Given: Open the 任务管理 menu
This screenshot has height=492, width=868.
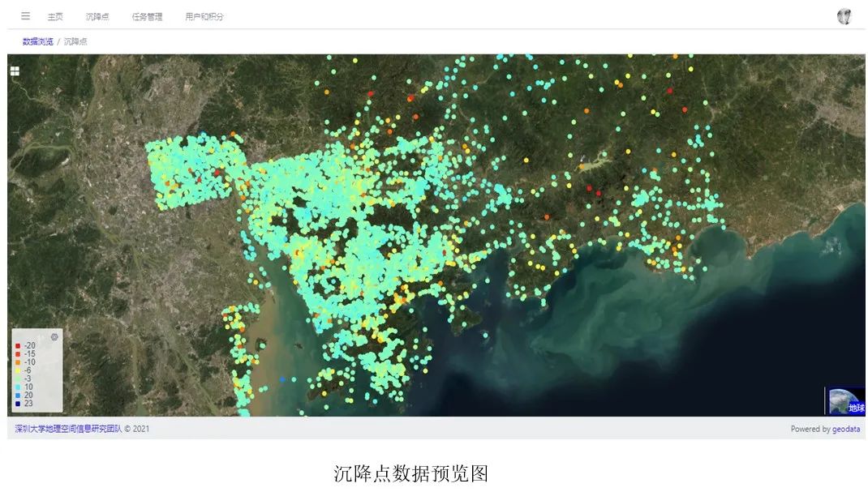Looking at the screenshot, I should coord(147,17).
